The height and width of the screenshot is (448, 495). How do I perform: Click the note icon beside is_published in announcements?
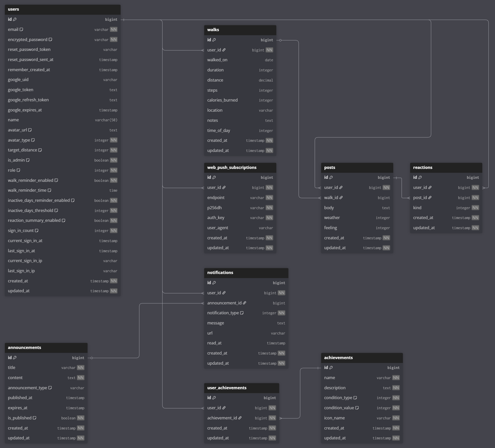point(35,418)
